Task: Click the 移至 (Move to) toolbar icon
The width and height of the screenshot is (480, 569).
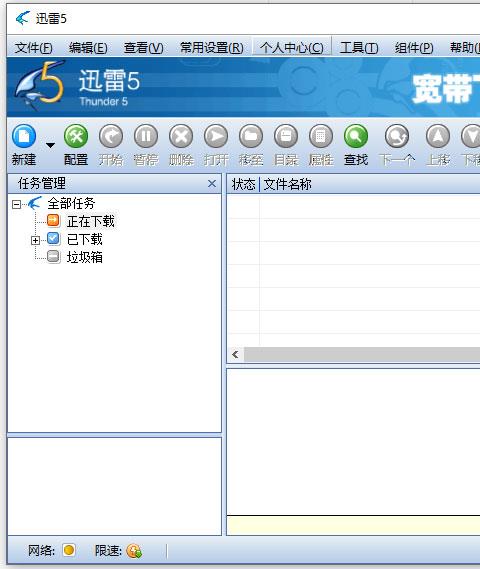Action: 251,136
